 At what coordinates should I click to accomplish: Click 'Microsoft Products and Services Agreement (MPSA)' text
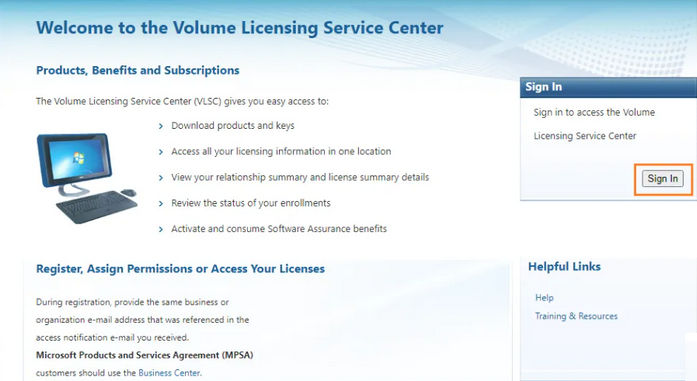click(x=144, y=355)
